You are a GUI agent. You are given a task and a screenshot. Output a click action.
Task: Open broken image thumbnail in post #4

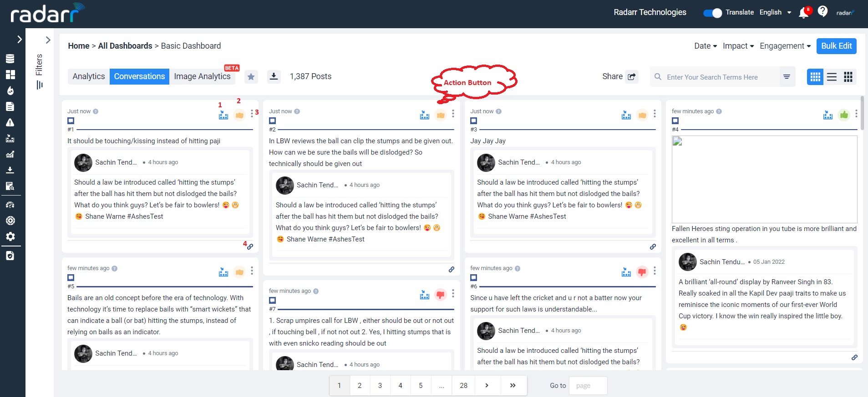[764, 179]
